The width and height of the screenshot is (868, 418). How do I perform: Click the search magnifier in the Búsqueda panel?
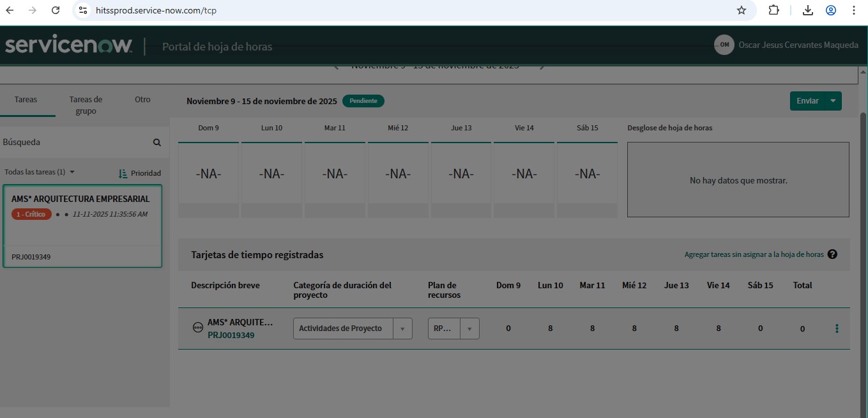coord(156,142)
